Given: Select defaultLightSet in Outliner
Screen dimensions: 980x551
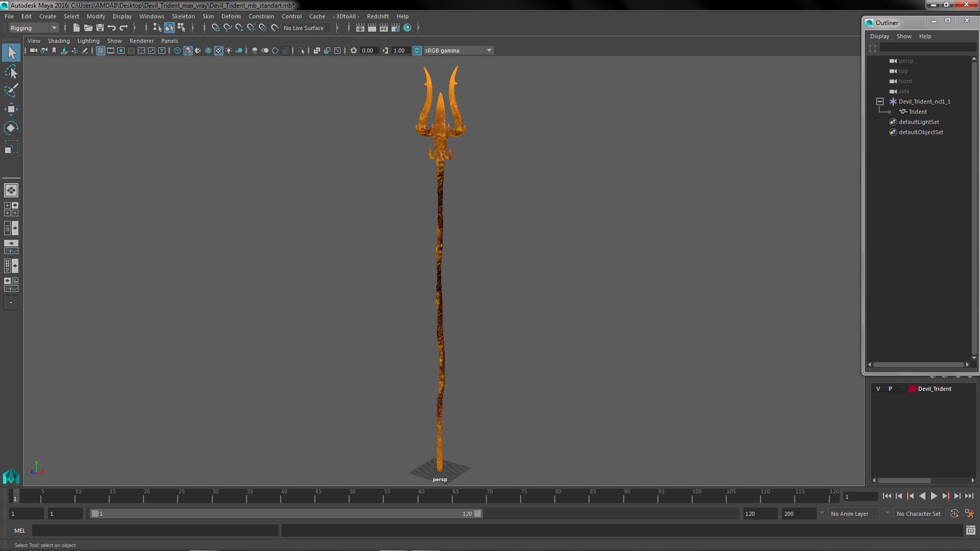Looking at the screenshot, I should 919,122.
